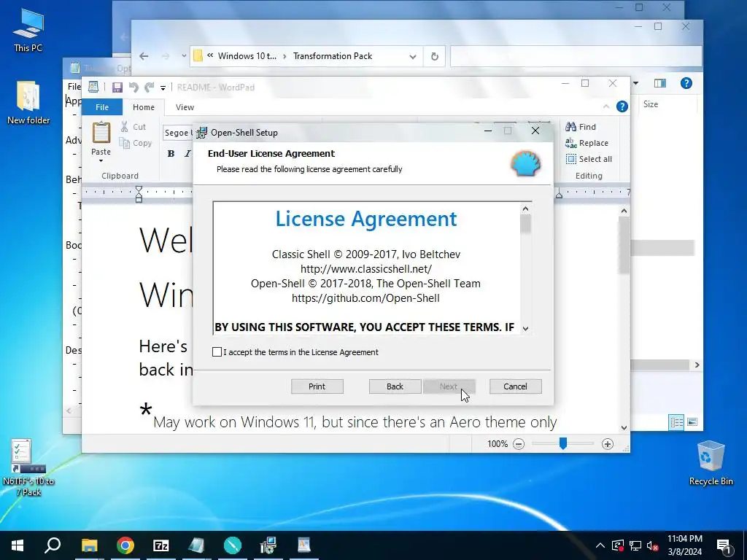Open the notification center icon
Screen dimensions: 747x560
[724, 546]
